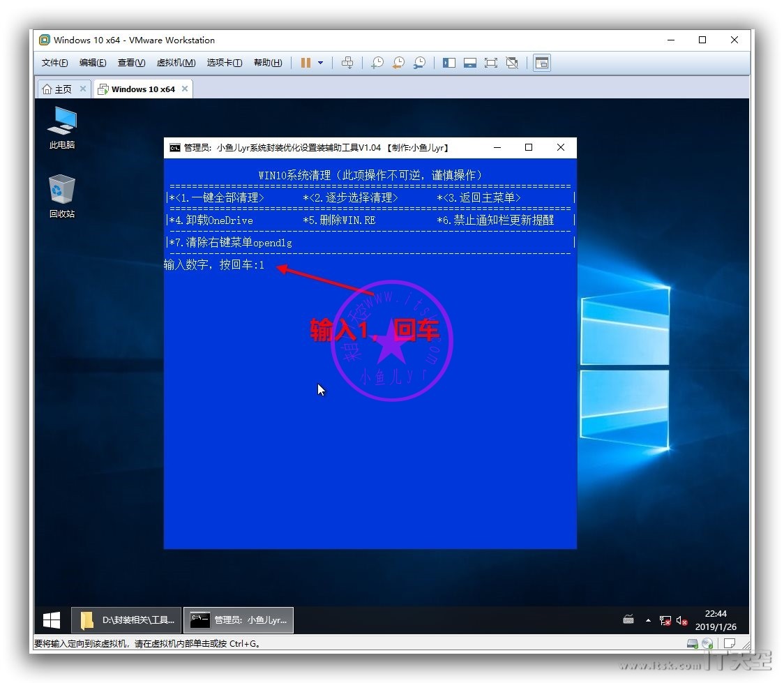Click the command prompt window title icon
This screenshot has width=784, height=683.
point(174,147)
